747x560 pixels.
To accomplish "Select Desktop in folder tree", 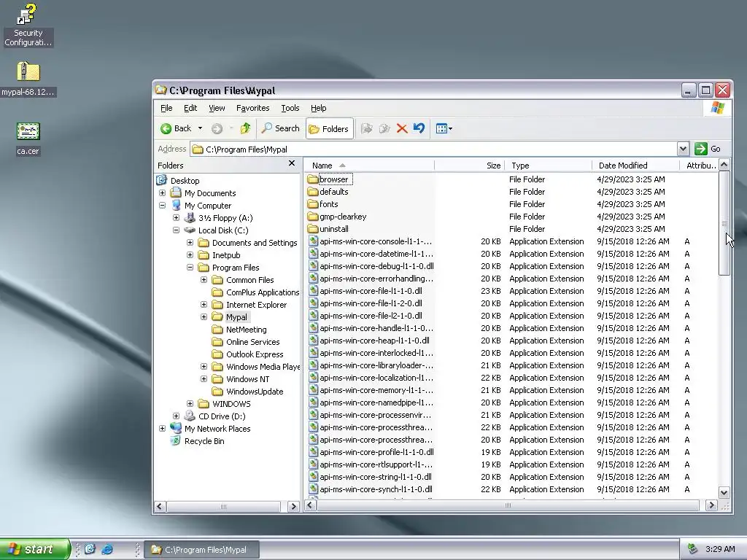I will (185, 181).
